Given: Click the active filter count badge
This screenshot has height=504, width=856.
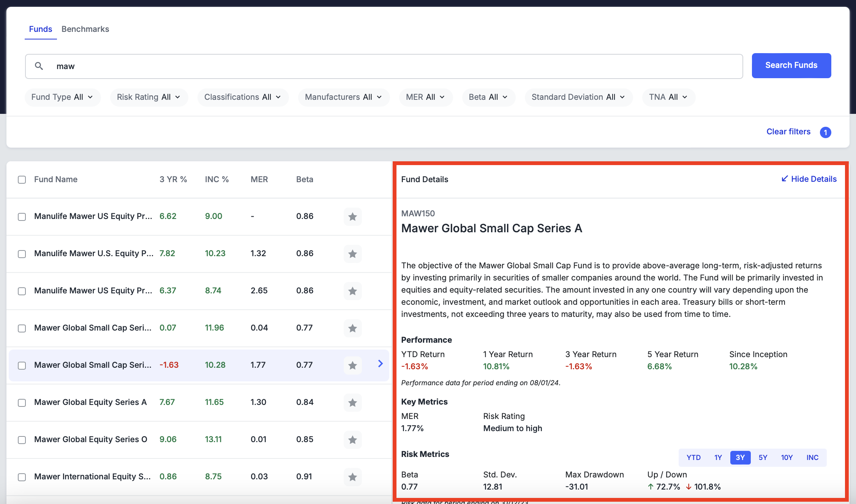Looking at the screenshot, I should coord(825,132).
